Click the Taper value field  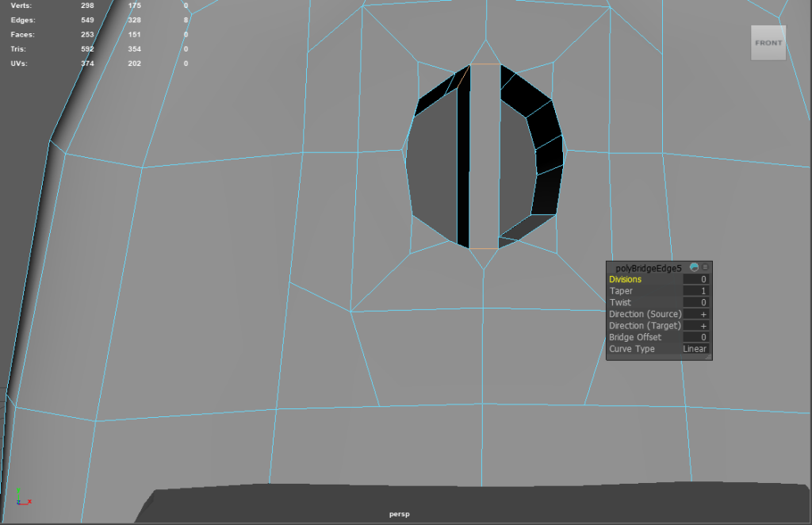(x=695, y=291)
